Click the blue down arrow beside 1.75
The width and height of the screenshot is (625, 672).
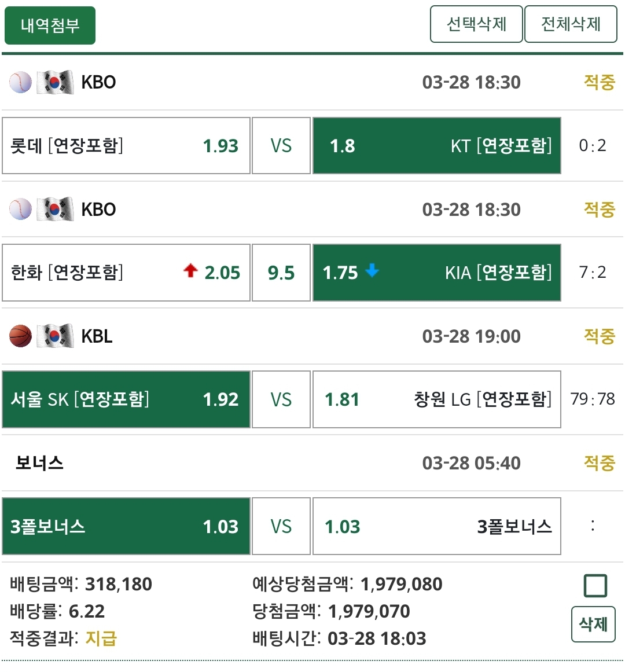click(x=372, y=270)
